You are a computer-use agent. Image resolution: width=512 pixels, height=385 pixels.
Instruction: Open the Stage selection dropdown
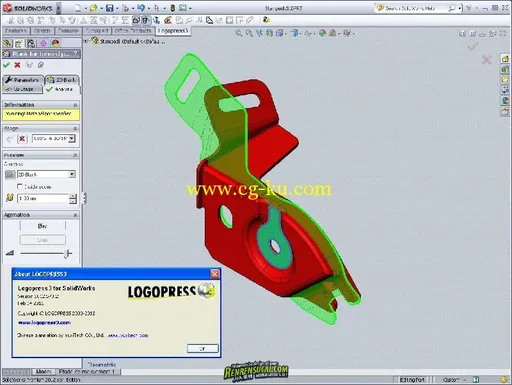[54, 138]
